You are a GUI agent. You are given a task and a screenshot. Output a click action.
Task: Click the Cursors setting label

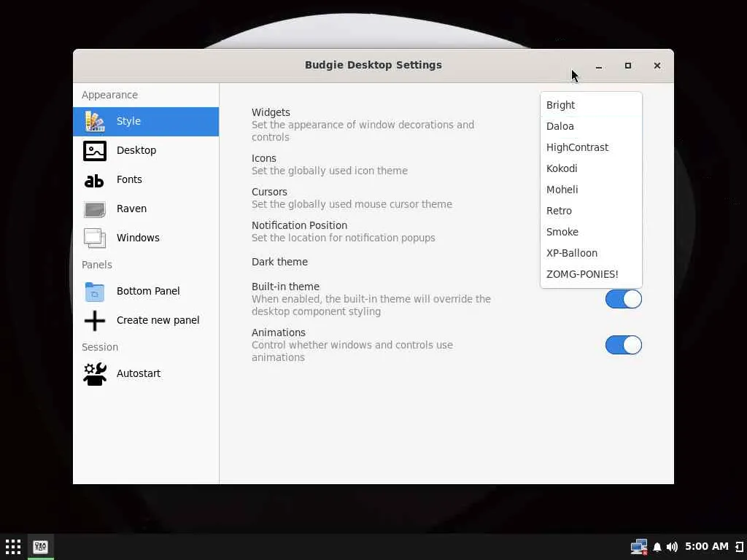[269, 192]
